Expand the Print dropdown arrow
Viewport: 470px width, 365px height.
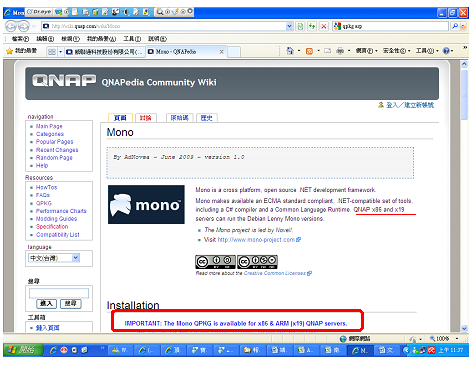[x=349, y=51]
